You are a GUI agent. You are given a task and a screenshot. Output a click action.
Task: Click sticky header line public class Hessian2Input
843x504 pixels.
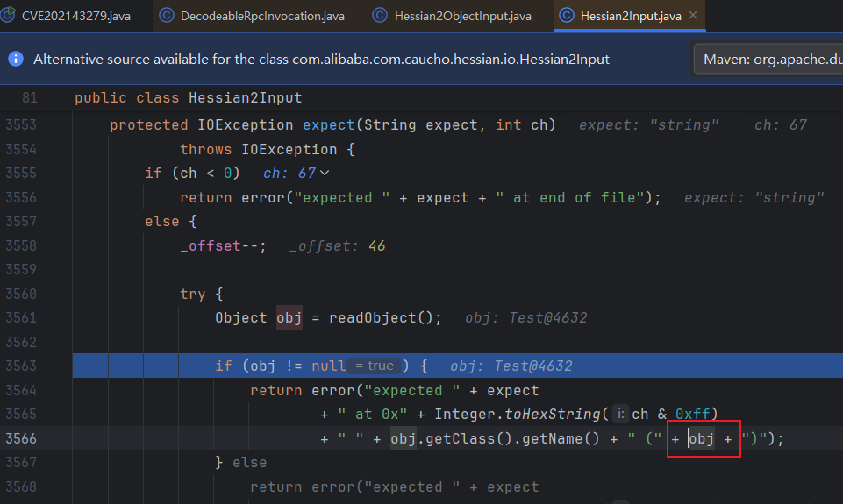tap(189, 98)
